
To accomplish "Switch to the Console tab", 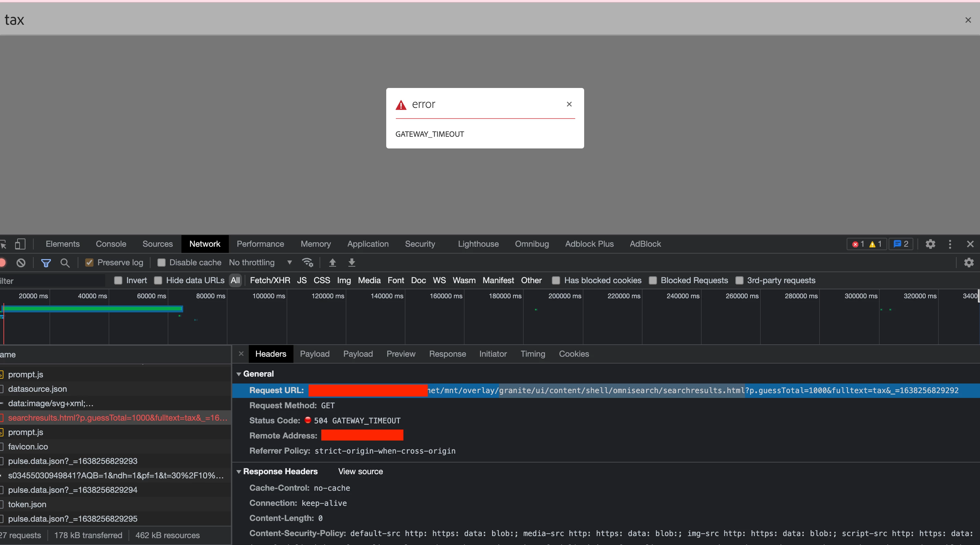I will click(x=111, y=244).
